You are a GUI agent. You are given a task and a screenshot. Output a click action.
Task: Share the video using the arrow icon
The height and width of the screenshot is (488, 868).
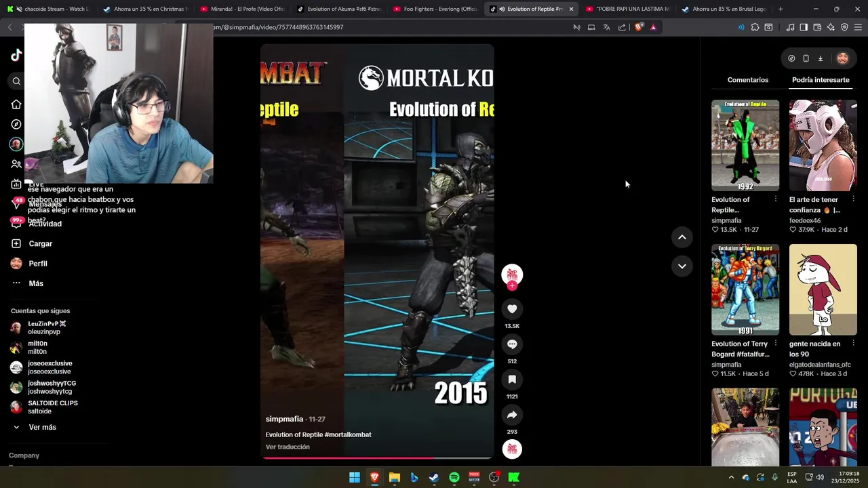click(512, 415)
